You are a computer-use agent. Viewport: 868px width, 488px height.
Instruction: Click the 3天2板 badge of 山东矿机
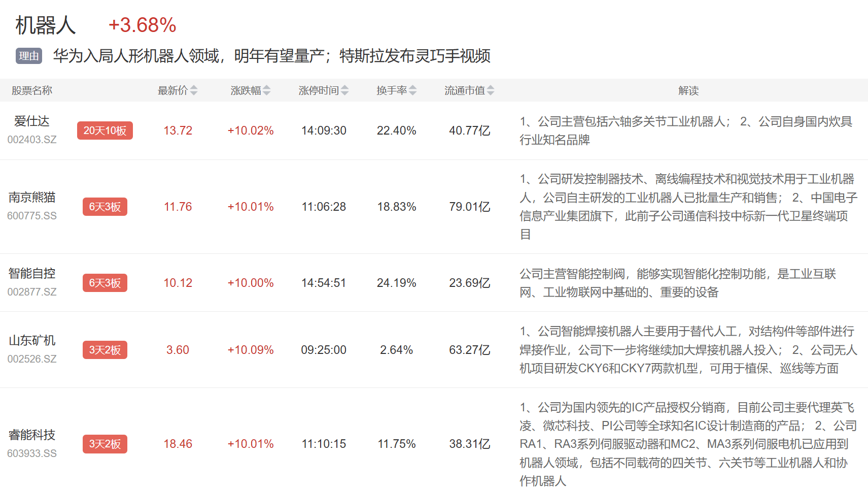click(x=105, y=350)
